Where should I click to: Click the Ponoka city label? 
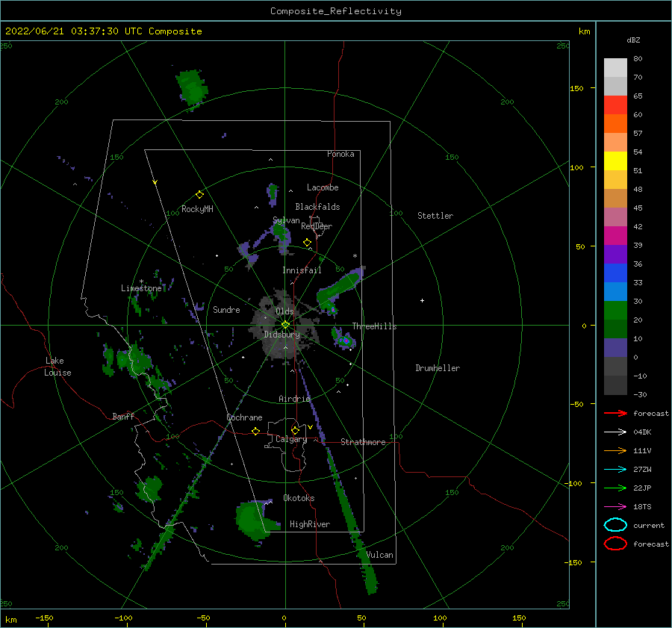(x=340, y=154)
